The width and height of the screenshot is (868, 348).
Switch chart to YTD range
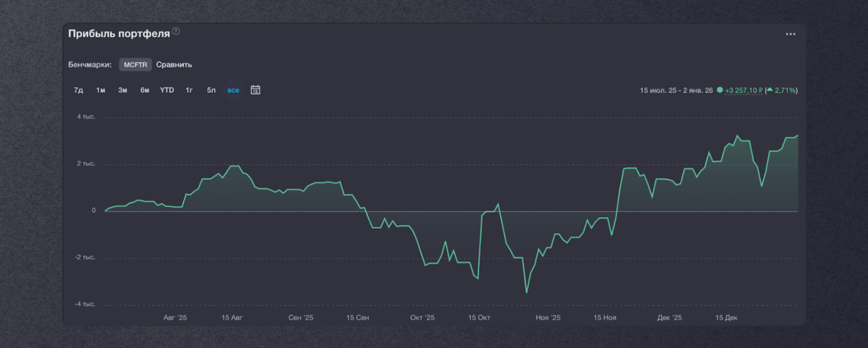coord(167,90)
